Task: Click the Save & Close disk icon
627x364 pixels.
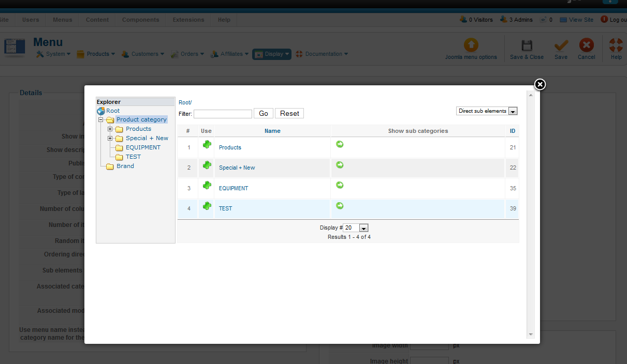Action: click(527, 45)
